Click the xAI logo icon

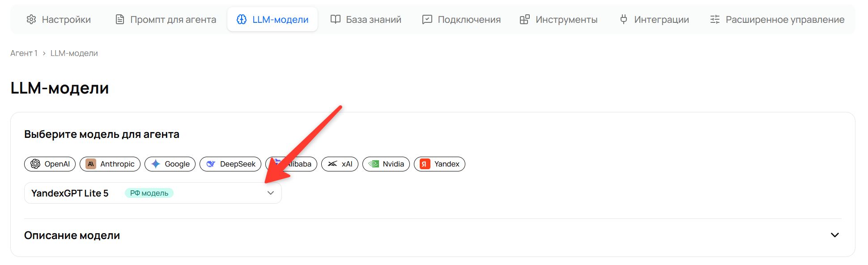332,164
